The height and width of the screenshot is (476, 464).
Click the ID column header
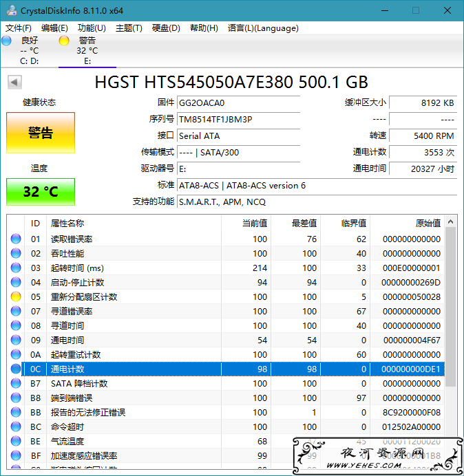click(35, 224)
